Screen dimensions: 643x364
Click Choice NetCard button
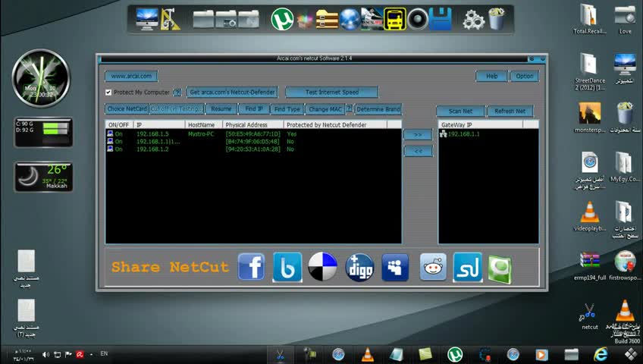tap(127, 109)
